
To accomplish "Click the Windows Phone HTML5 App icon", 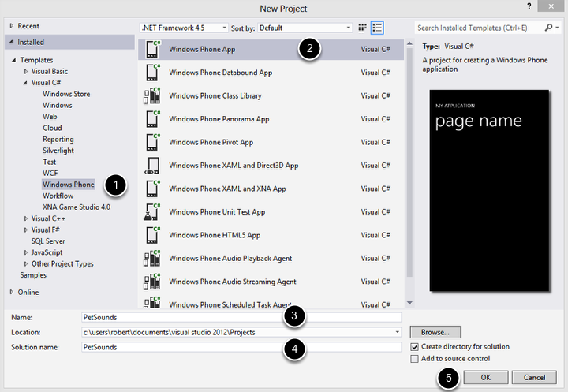I will (x=152, y=235).
